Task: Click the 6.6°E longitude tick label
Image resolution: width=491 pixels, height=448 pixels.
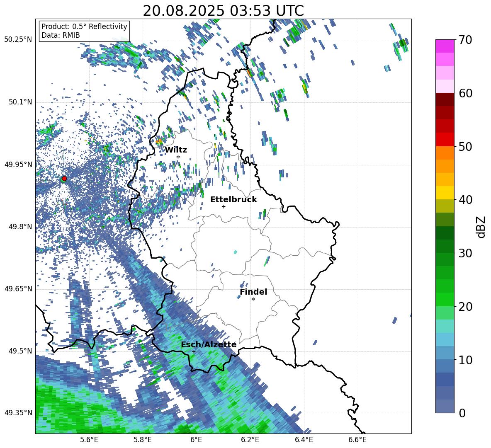Action: (357, 440)
